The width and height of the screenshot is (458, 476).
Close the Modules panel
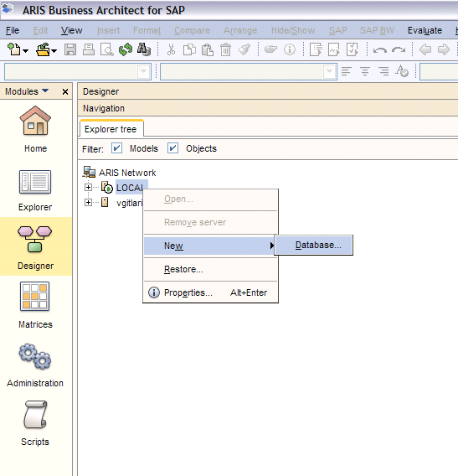65,91
